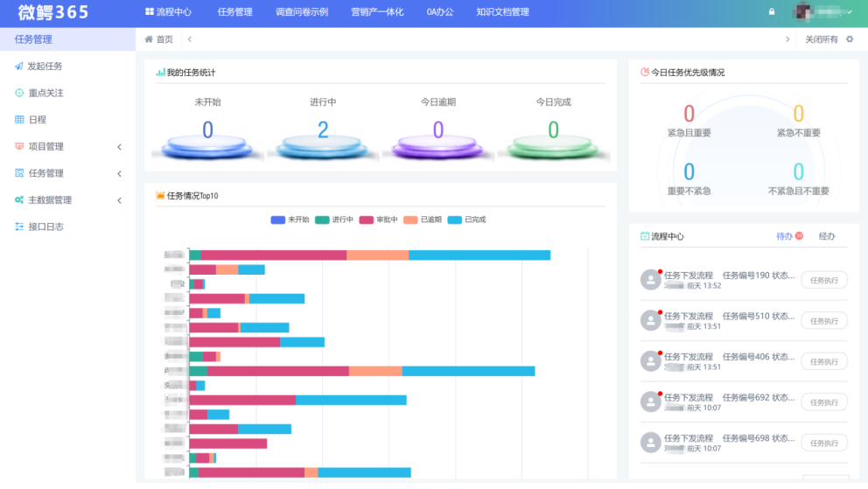Toggle 审批中 legend series in chart
Screen dimensions: 868x489
tap(367, 220)
